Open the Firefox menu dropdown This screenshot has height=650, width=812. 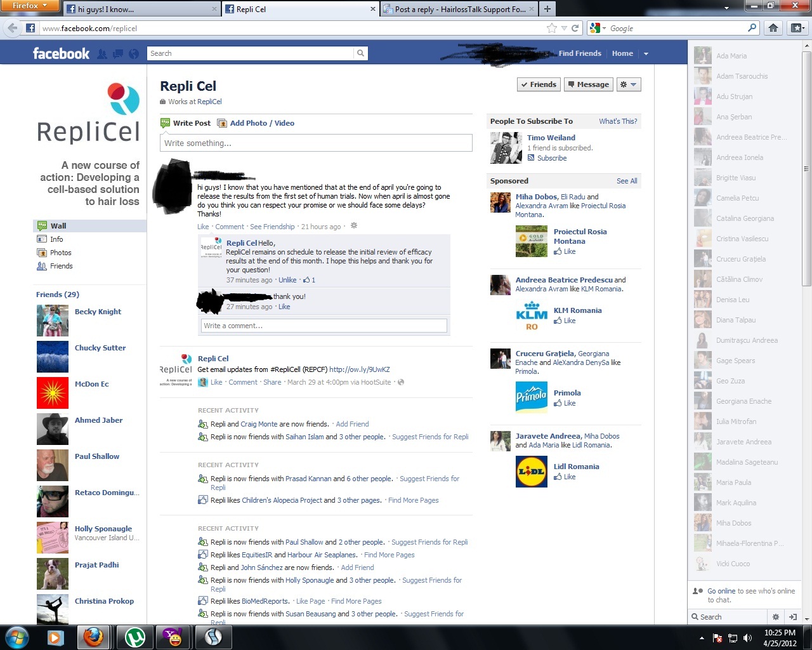click(29, 6)
